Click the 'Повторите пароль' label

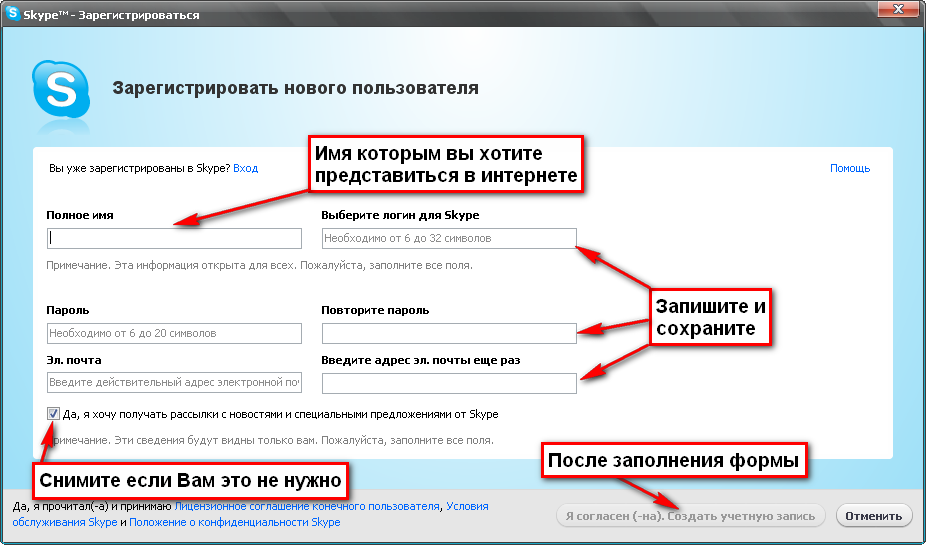pos(375,310)
